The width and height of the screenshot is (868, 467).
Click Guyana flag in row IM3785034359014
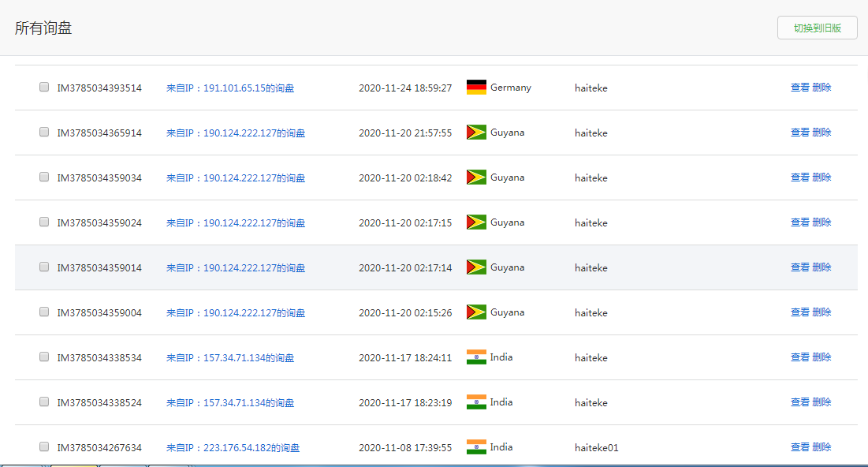point(476,267)
